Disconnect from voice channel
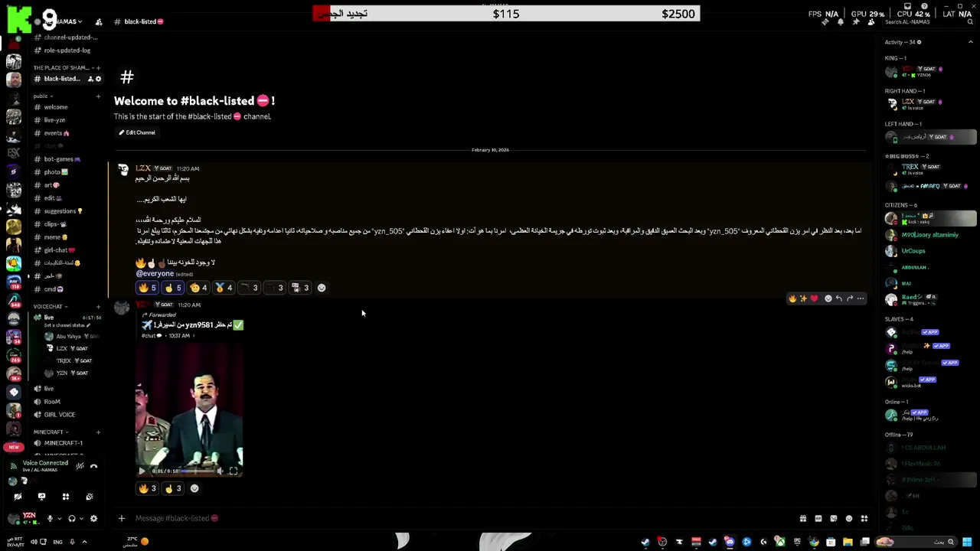The height and width of the screenshot is (551, 980). pyautogui.click(x=93, y=466)
